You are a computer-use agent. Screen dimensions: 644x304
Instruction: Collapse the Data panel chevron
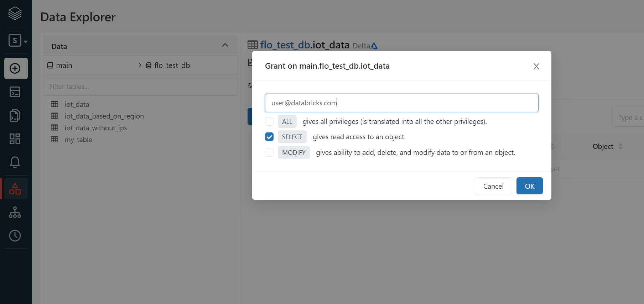point(225,45)
